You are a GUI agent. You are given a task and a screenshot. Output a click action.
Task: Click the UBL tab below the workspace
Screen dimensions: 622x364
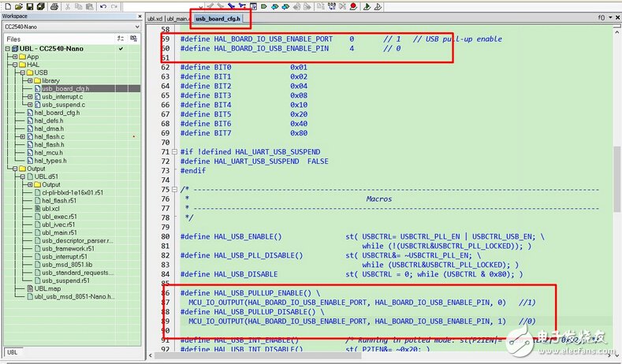coord(13,352)
